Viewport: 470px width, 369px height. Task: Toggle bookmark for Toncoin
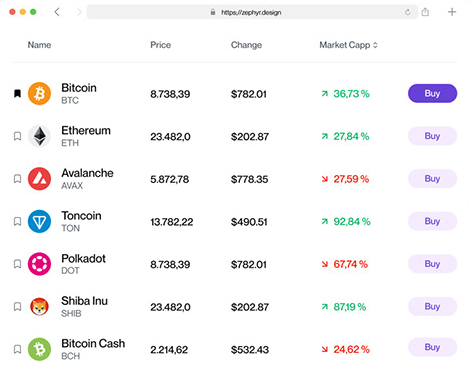pos(17,221)
